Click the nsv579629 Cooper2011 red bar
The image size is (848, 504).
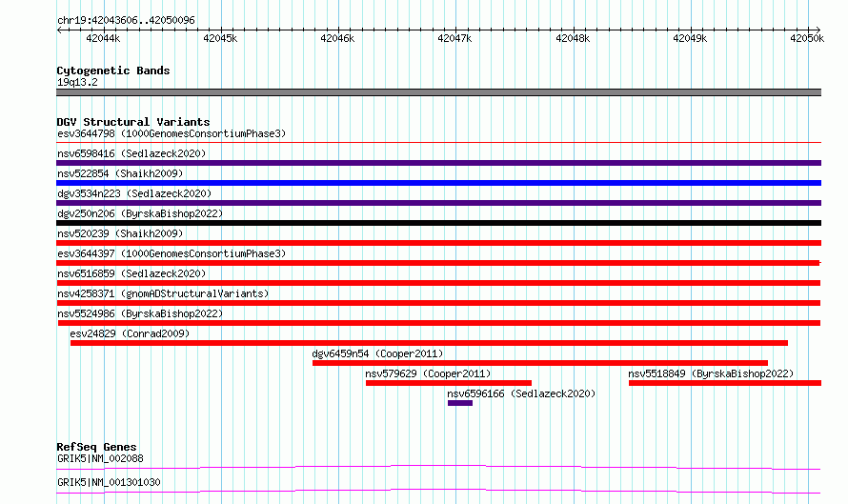point(449,383)
